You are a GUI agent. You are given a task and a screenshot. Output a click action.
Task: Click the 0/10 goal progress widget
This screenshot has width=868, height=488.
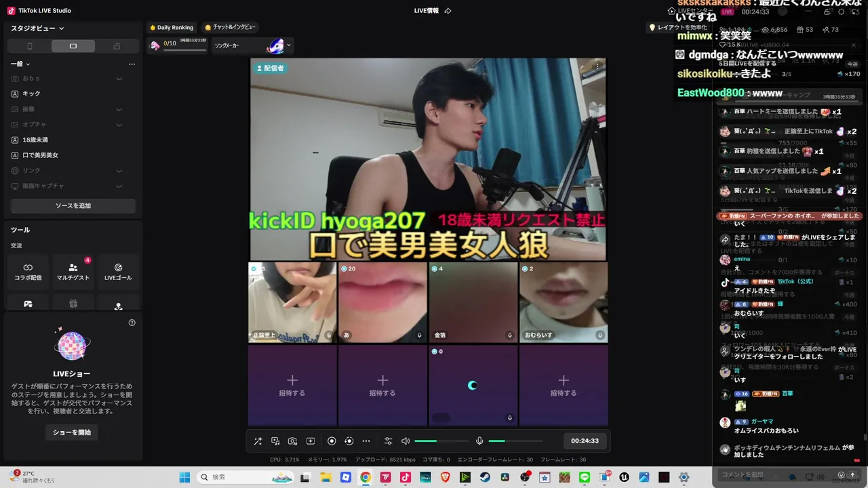point(178,45)
